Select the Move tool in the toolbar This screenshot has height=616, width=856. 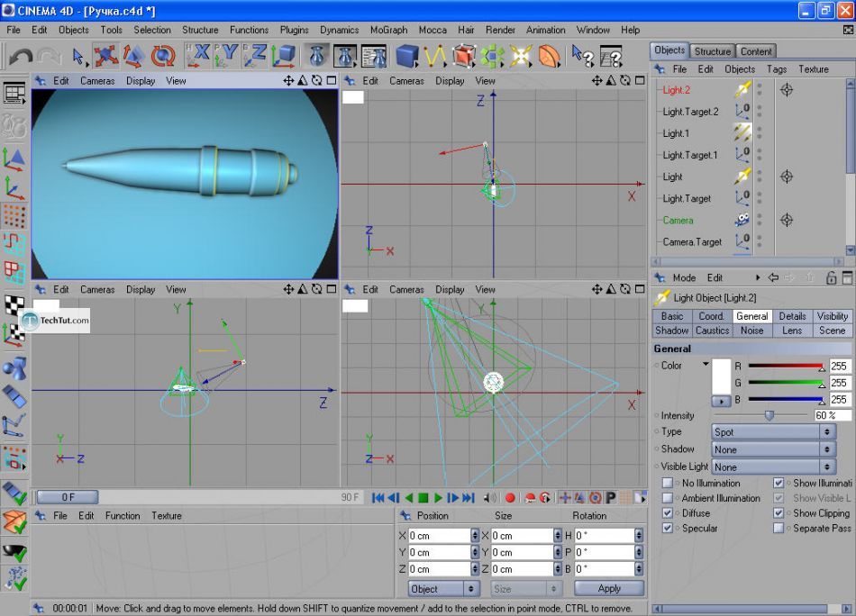tap(106, 57)
